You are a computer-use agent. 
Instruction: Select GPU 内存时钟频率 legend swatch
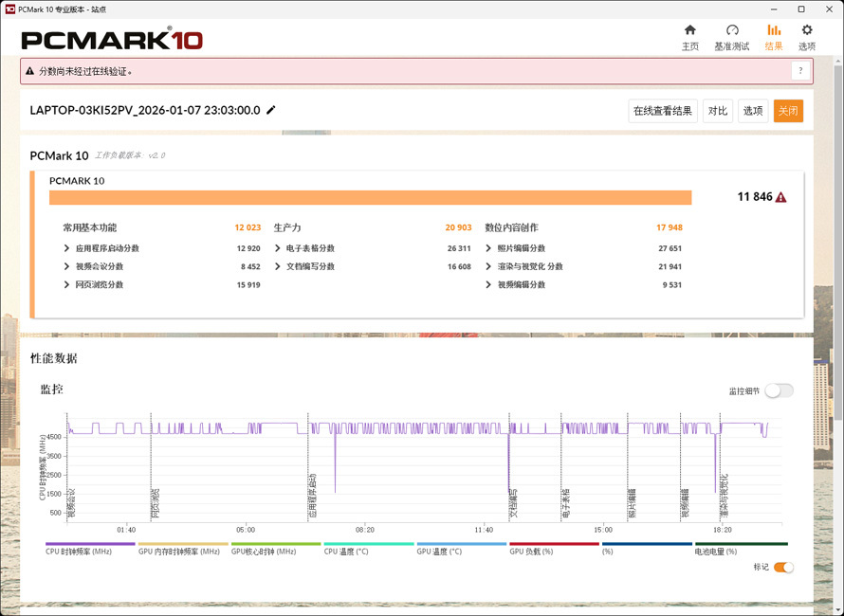183,544
